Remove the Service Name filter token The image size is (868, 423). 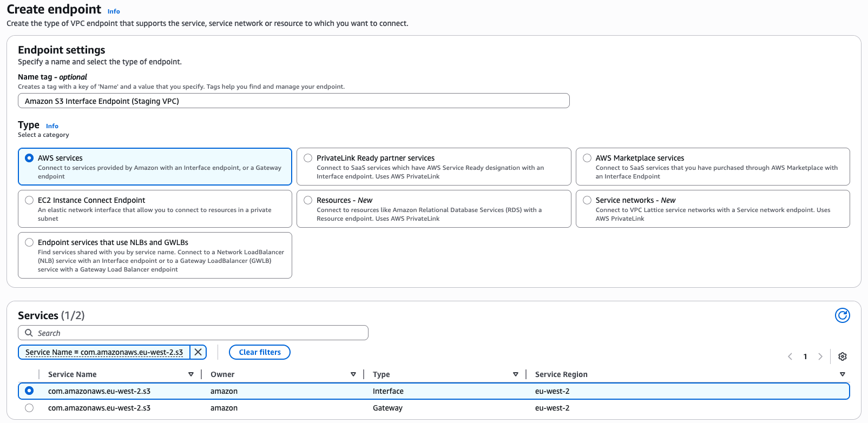pos(198,352)
